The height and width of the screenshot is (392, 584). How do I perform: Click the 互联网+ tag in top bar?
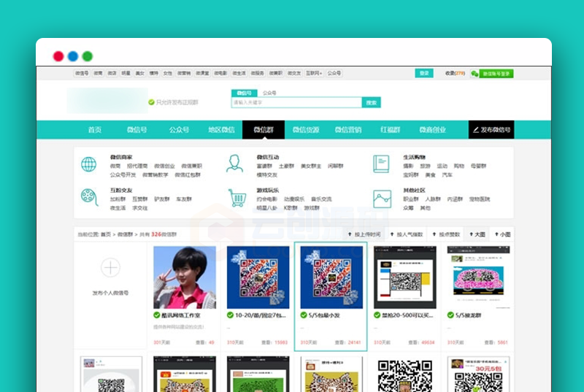pos(314,73)
